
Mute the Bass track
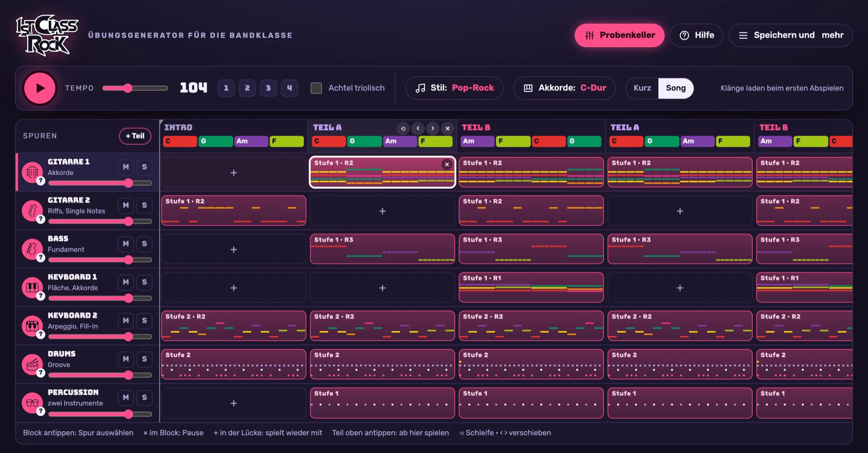click(x=126, y=244)
